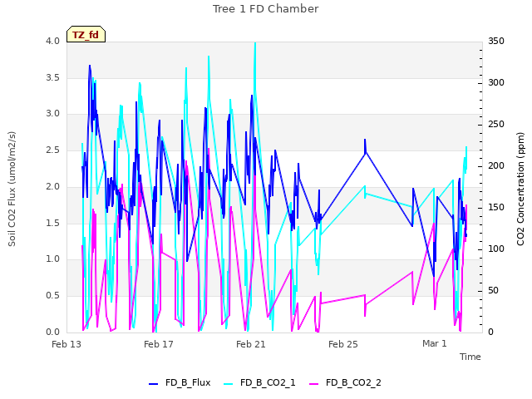
Task: Click the chart title Tree 1 FD Chamber
Action: point(266,9)
